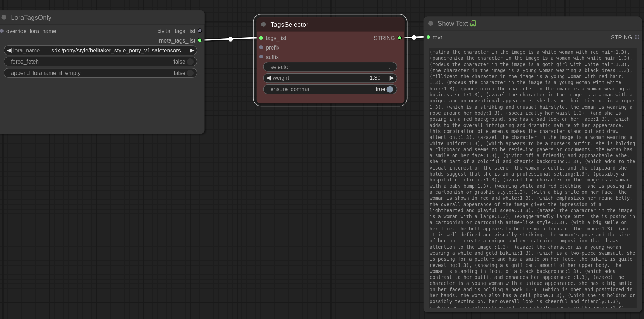Viewport: 644px width, 319px height.
Task: Disable the ensure_comma toggle
Action: pos(390,89)
